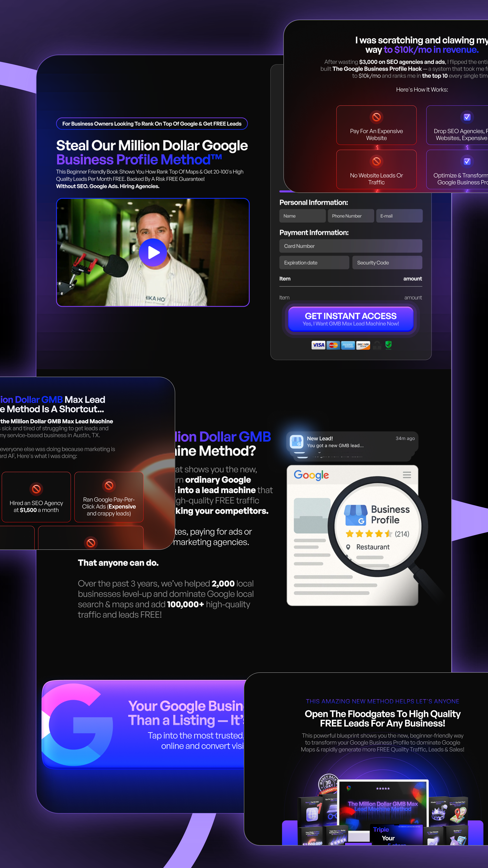The height and width of the screenshot is (868, 488).
Task: Click the Discover Network card icon
Action: click(x=363, y=345)
